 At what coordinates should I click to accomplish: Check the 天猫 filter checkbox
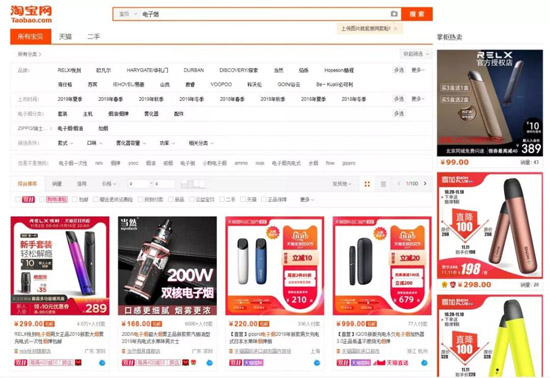pyautogui.click(x=243, y=199)
